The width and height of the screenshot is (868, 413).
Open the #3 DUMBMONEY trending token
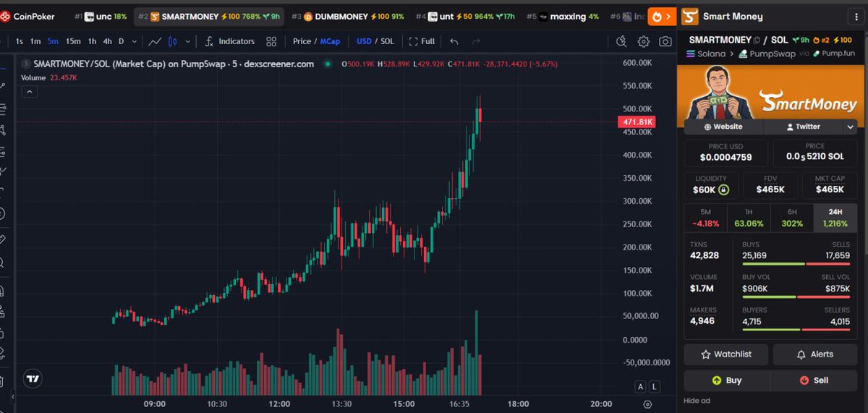point(348,16)
